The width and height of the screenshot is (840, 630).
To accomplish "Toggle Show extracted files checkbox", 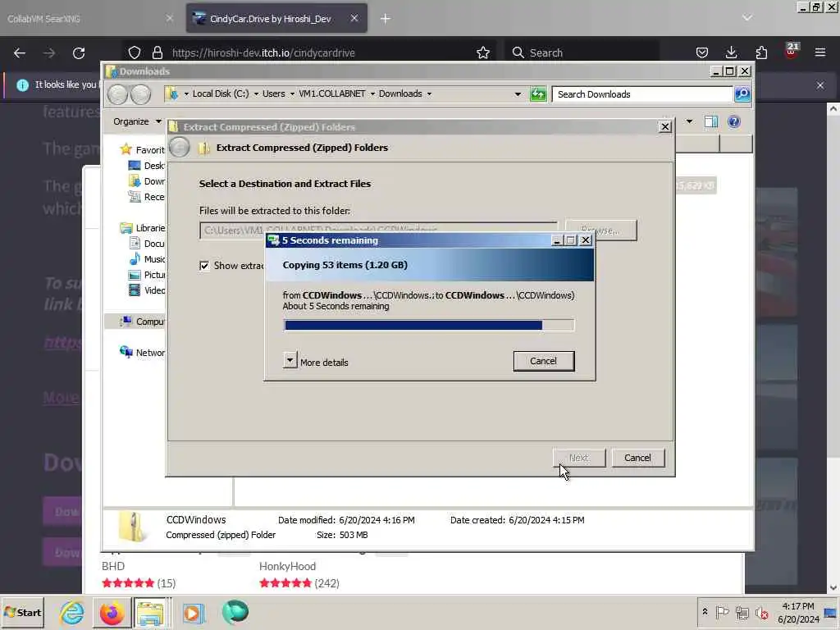I will (204, 266).
